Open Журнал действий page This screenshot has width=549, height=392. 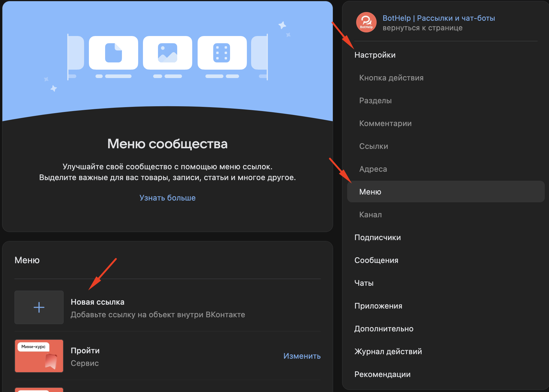click(x=388, y=351)
